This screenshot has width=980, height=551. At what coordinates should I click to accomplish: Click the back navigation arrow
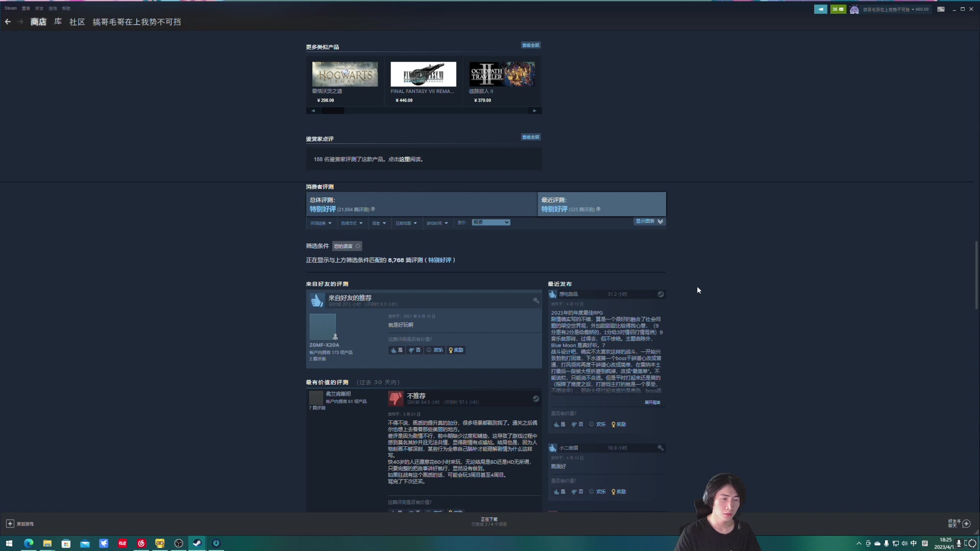tap(8, 22)
